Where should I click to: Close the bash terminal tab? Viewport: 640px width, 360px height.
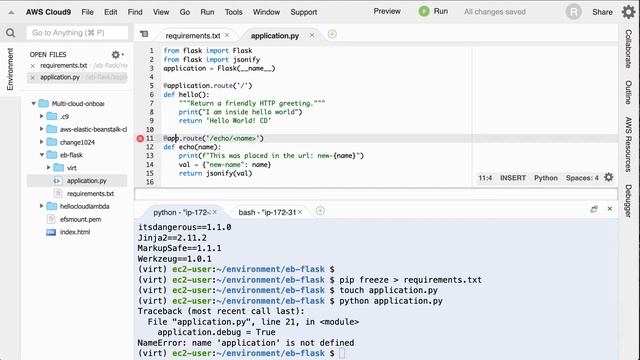click(300, 212)
